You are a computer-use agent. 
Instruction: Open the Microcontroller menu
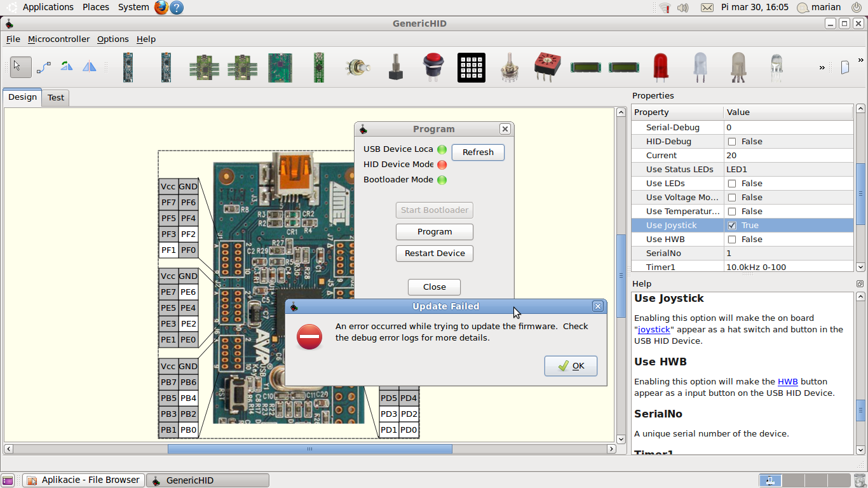click(x=58, y=39)
